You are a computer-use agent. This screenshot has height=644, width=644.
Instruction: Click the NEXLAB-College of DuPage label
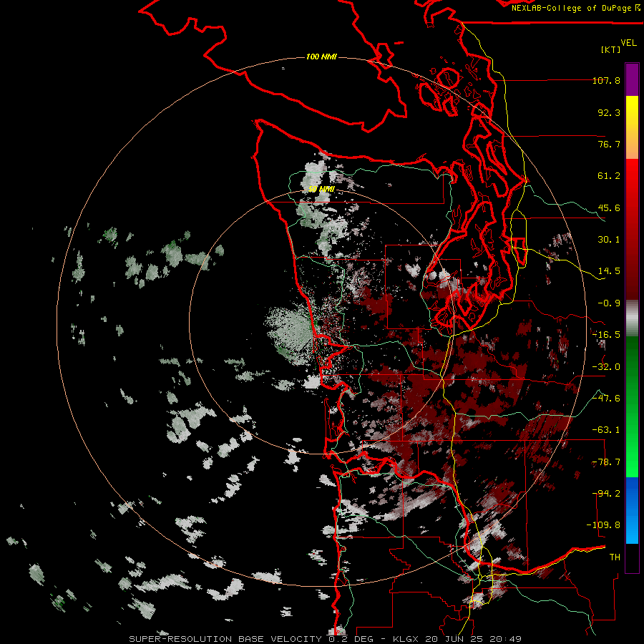coord(575,8)
